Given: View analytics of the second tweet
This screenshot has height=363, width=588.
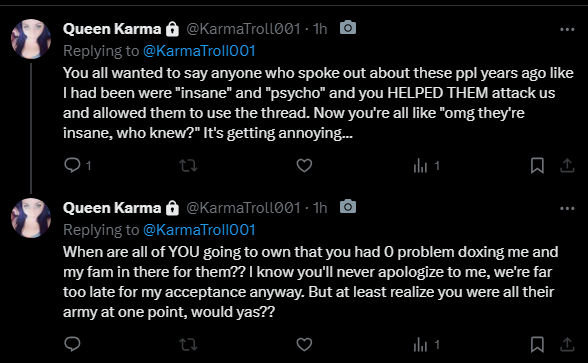Looking at the screenshot, I should point(421,344).
